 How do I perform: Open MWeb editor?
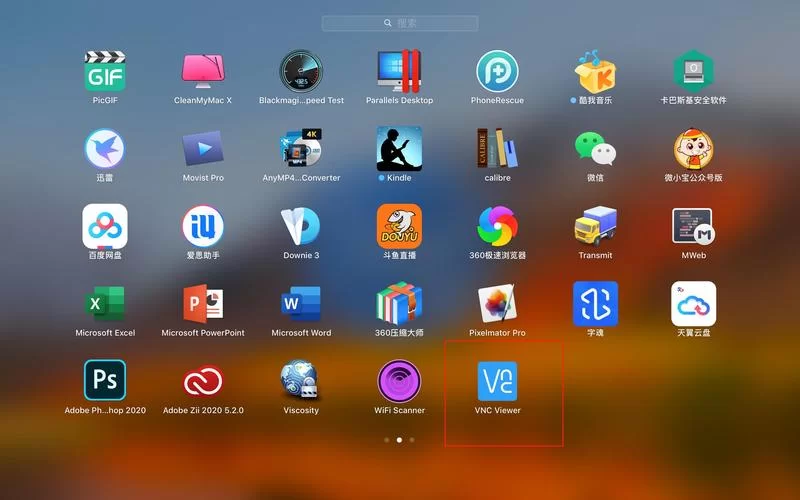(693, 227)
